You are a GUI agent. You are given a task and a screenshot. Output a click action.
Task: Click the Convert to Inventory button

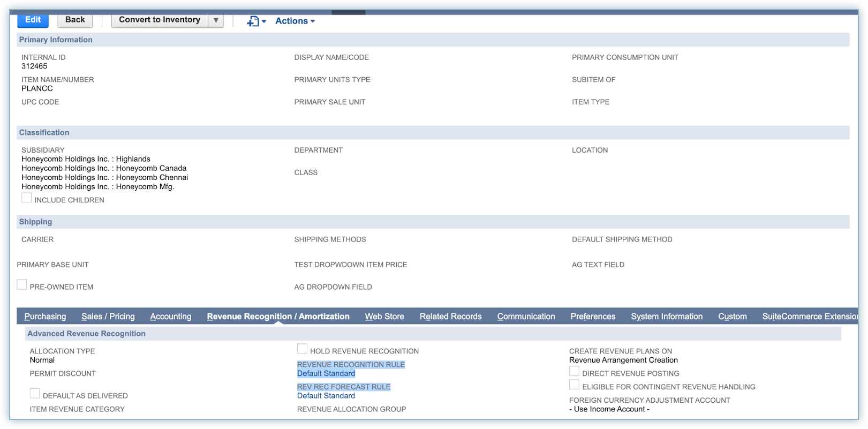point(159,20)
